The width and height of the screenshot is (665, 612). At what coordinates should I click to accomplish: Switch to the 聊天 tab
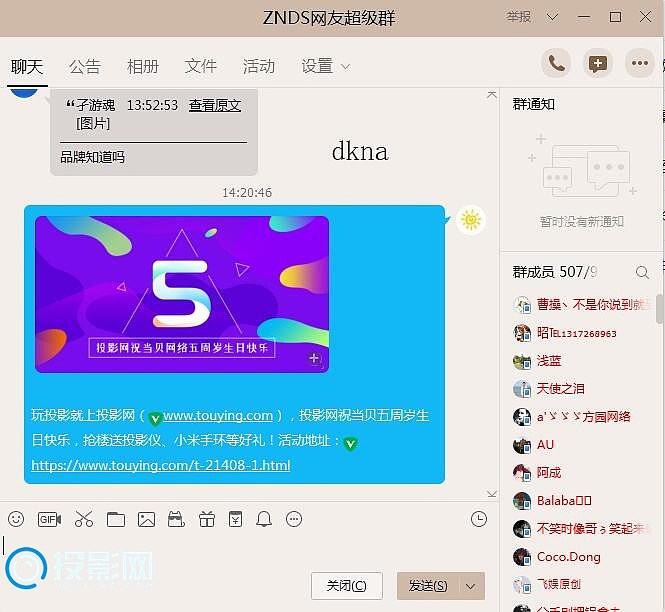[27, 67]
